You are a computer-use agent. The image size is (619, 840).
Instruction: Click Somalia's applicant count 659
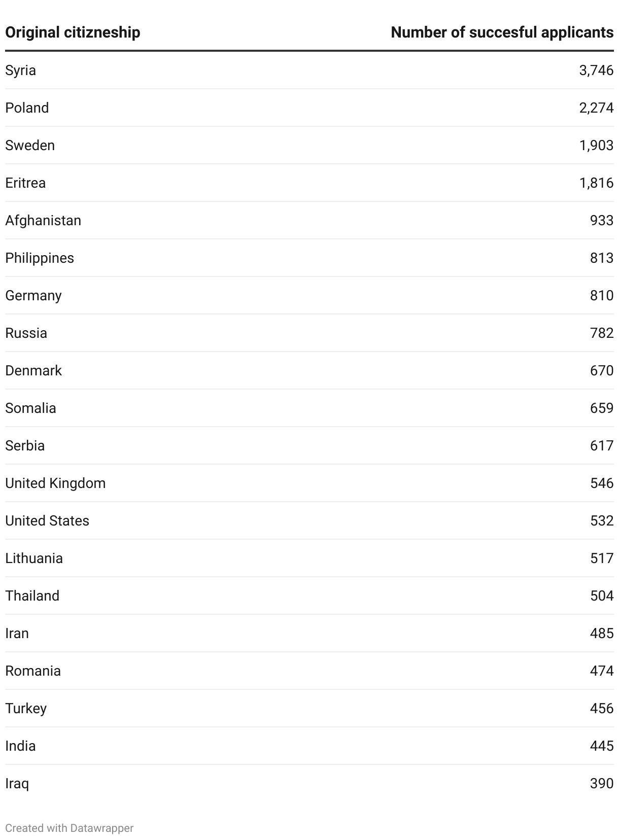coord(602,408)
